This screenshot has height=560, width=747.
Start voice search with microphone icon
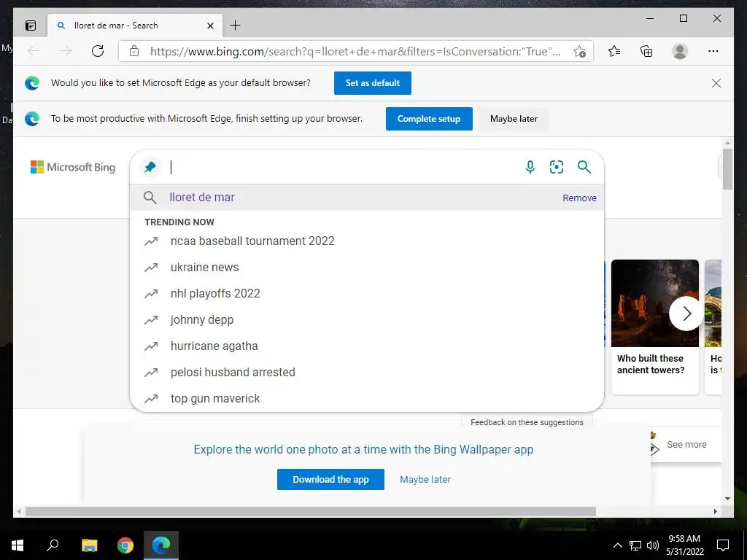tap(530, 167)
